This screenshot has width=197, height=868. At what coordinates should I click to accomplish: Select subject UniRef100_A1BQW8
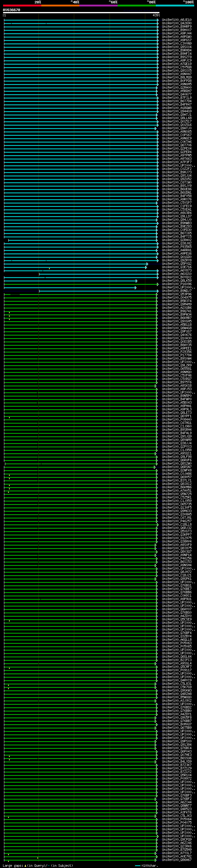click(177, 108)
